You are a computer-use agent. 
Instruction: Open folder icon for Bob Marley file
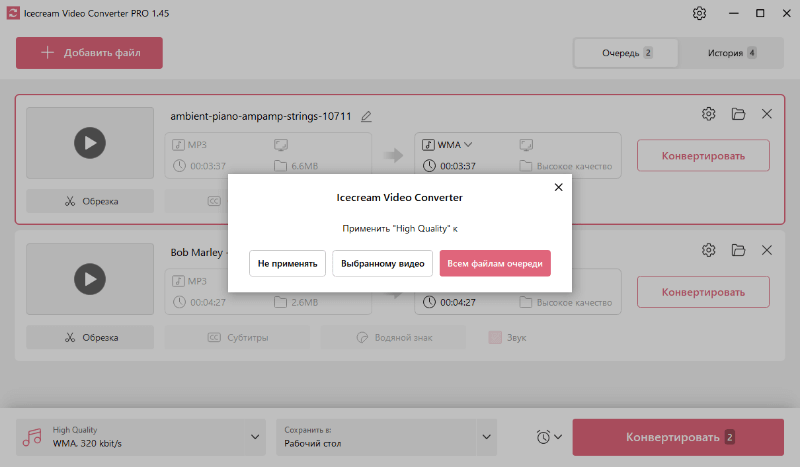[738, 250]
